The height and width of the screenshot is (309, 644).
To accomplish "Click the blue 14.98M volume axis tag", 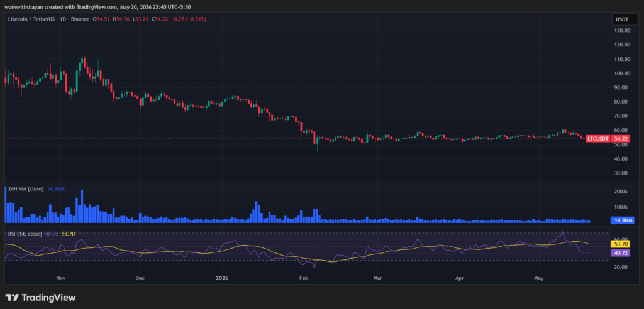I will click(x=623, y=220).
